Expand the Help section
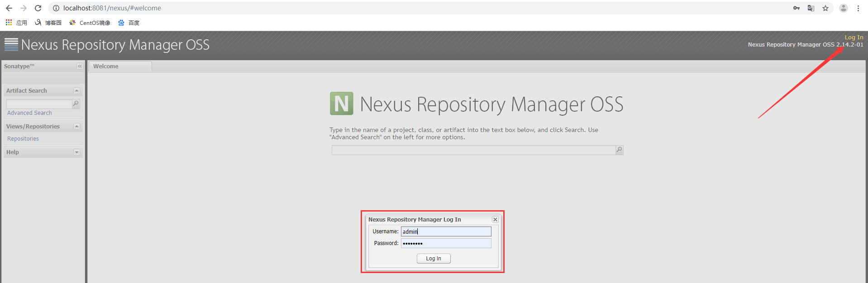 pyautogui.click(x=76, y=152)
